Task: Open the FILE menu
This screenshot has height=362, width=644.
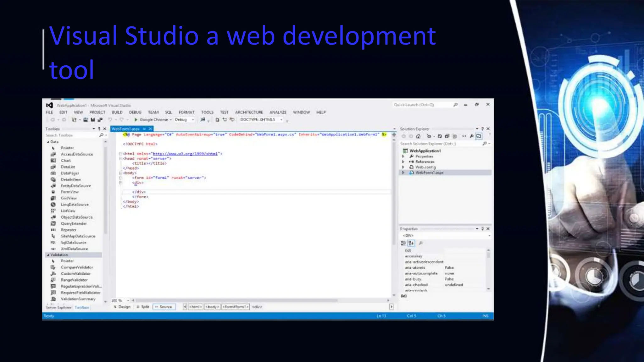Action: [x=49, y=112]
